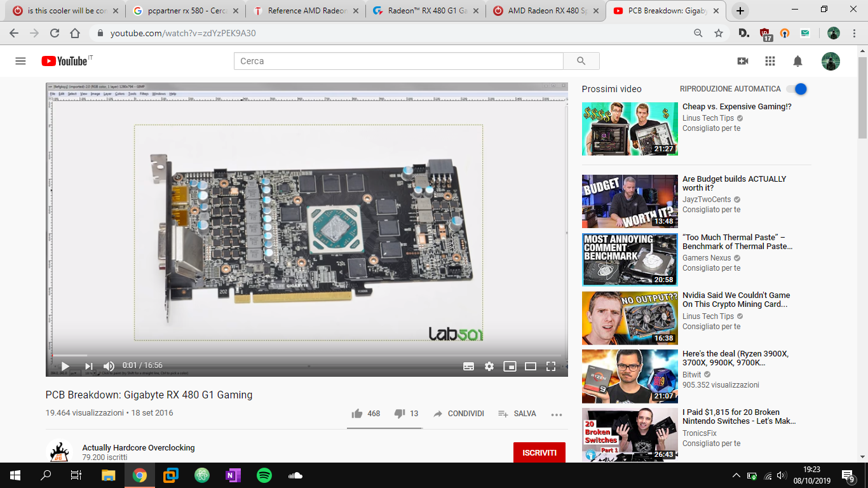Reload the page

55,33
